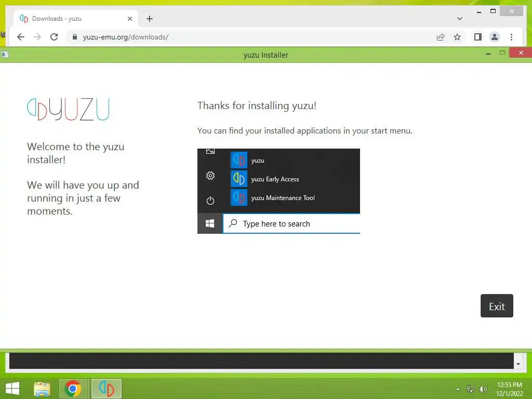This screenshot has height=399, width=532.
Task: Click the network tray icon
Action: pos(471,389)
